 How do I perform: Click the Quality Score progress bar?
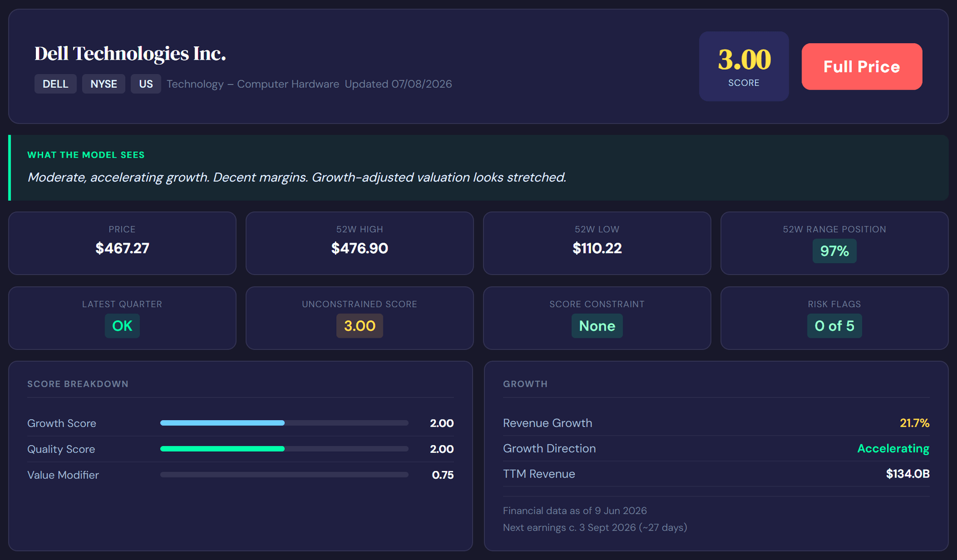284,449
